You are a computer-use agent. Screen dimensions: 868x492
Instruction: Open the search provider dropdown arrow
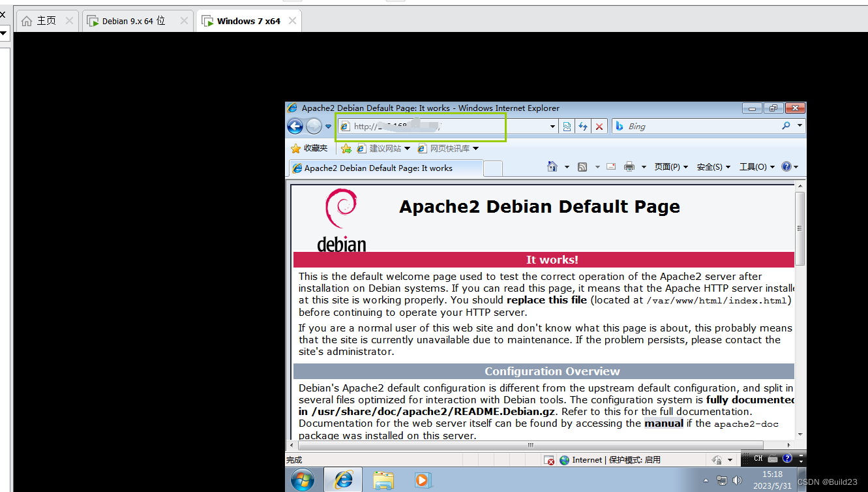click(x=800, y=126)
